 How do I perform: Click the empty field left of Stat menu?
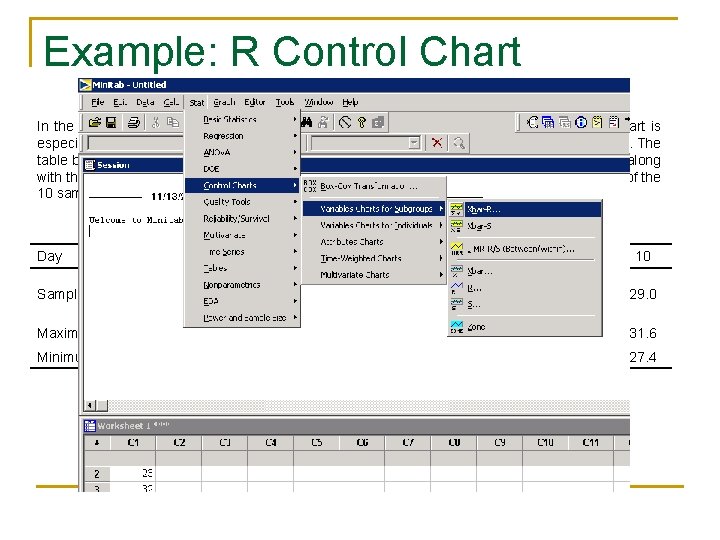pyautogui.click(x=135, y=143)
